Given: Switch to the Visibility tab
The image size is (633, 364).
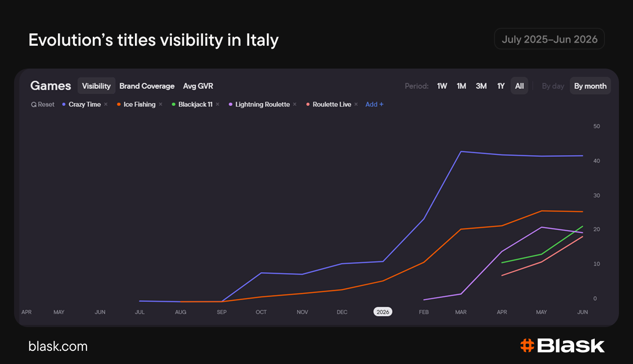Looking at the screenshot, I should 96,86.
